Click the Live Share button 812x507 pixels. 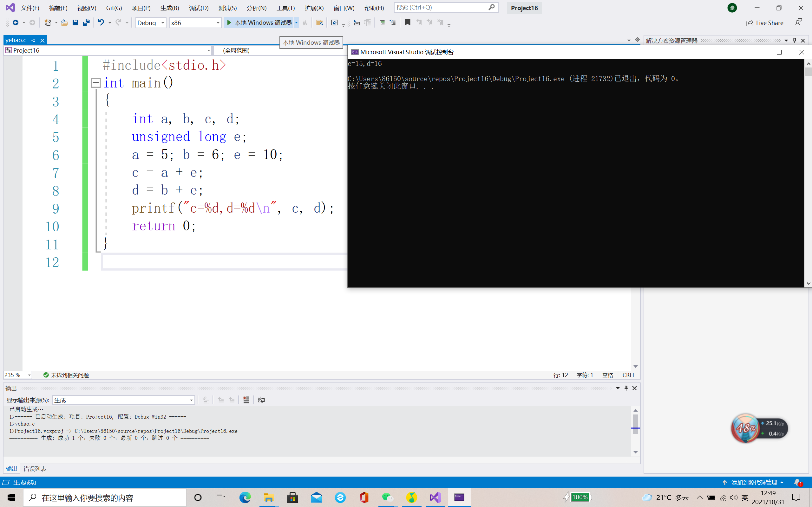tap(765, 23)
